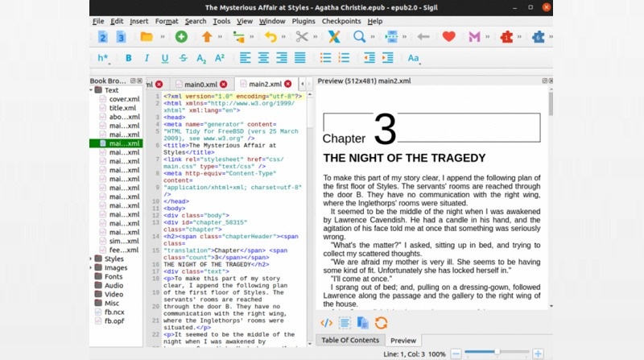644x360 pixels.
Task: Click the epub version 3 icon
Action: coord(121,37)
